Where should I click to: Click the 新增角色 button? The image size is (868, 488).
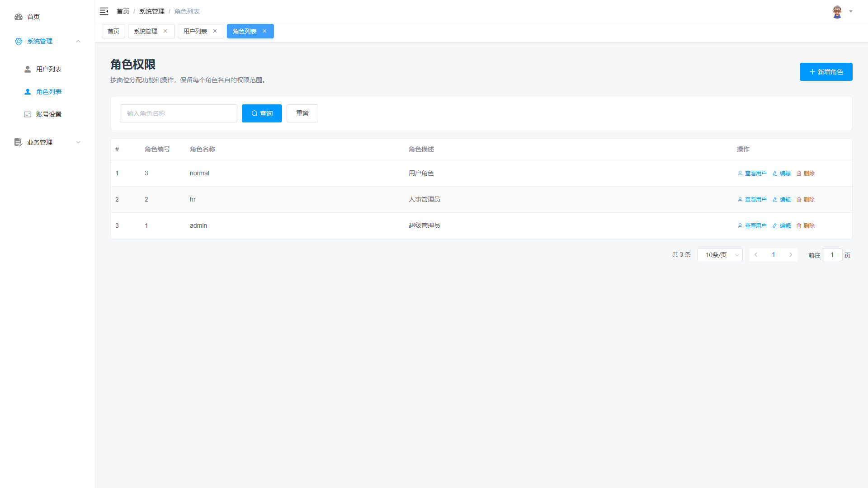coord(826,72)
